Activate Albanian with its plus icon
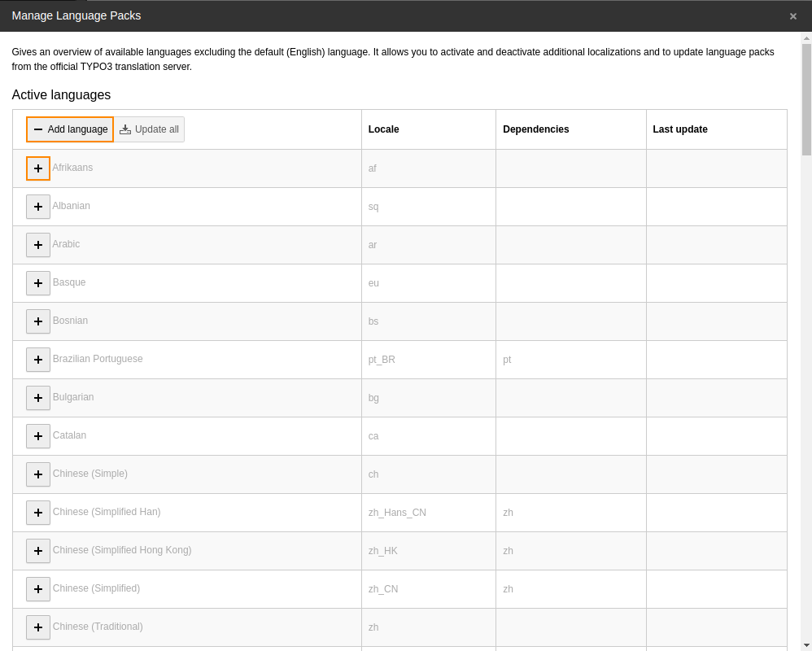 (x=38, y=207)
